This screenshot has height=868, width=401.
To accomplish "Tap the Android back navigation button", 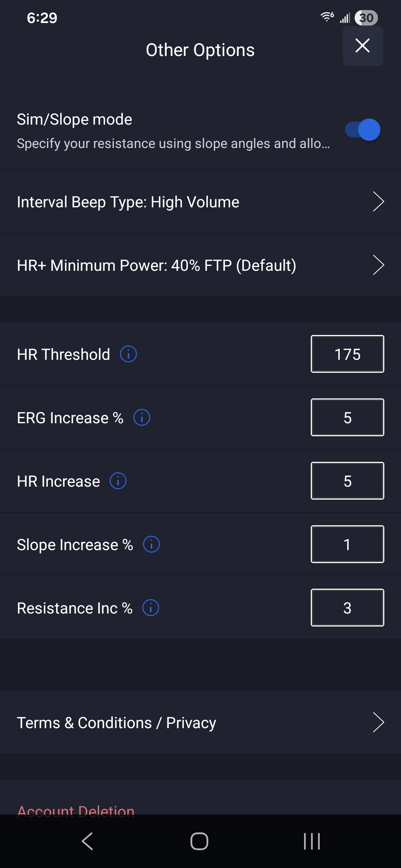I will [88, 841].
